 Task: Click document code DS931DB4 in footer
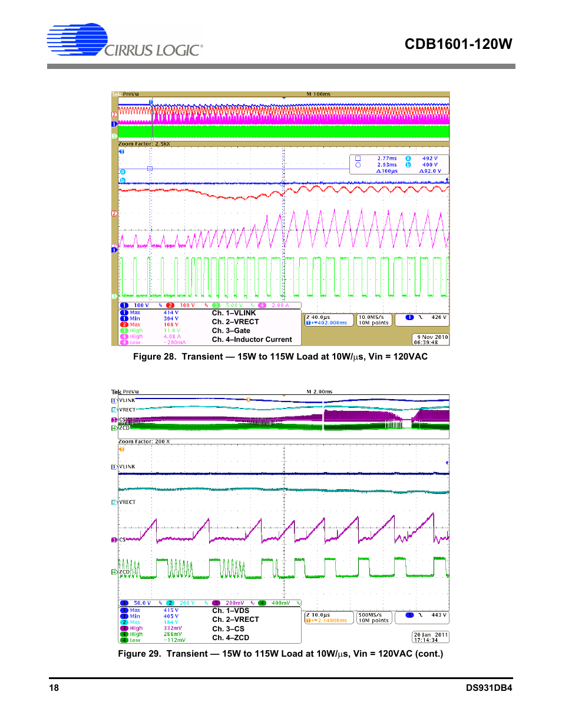(489, 688)
